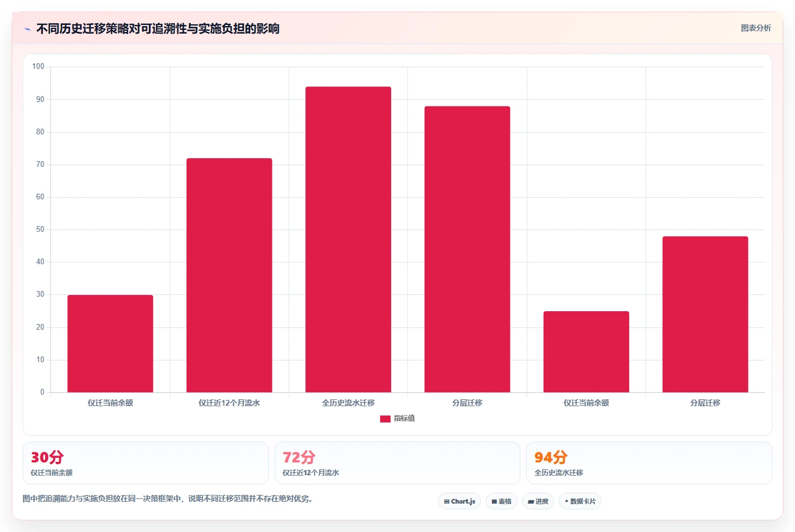Click the 30-value 仅迁当前余额 bar
This screenshot has width=795, height=532.
pos(110,344)
